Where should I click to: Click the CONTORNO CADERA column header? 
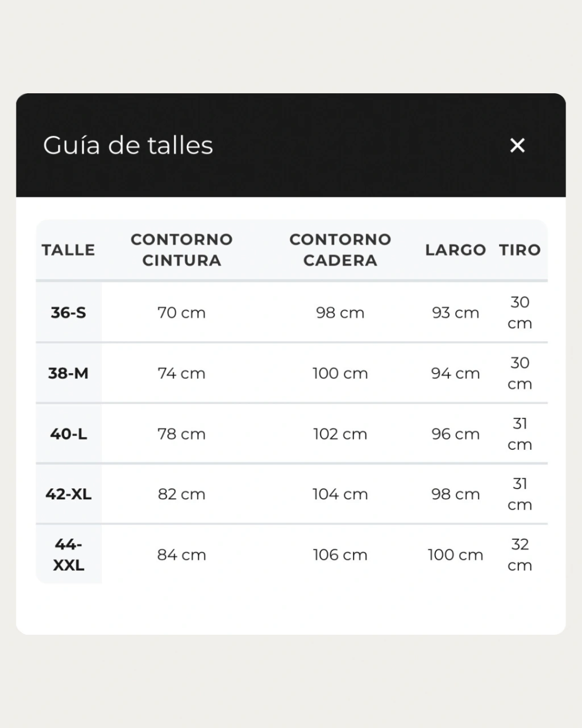[x=340, y=250]
